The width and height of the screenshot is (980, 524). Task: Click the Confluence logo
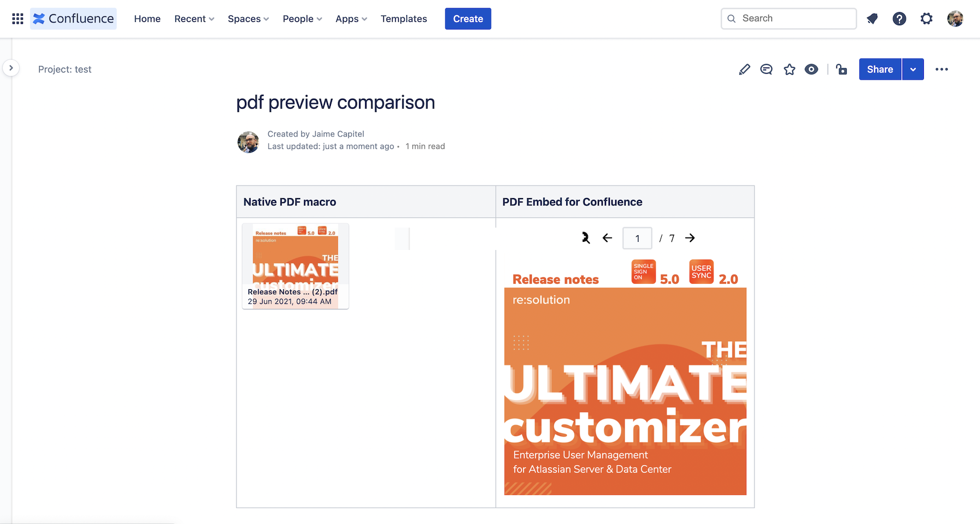click(73, 19)
